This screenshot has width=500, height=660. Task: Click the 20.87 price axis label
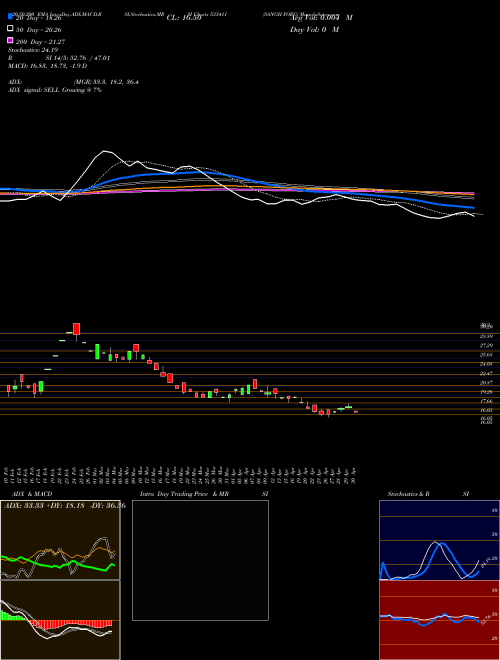[486, 383]
